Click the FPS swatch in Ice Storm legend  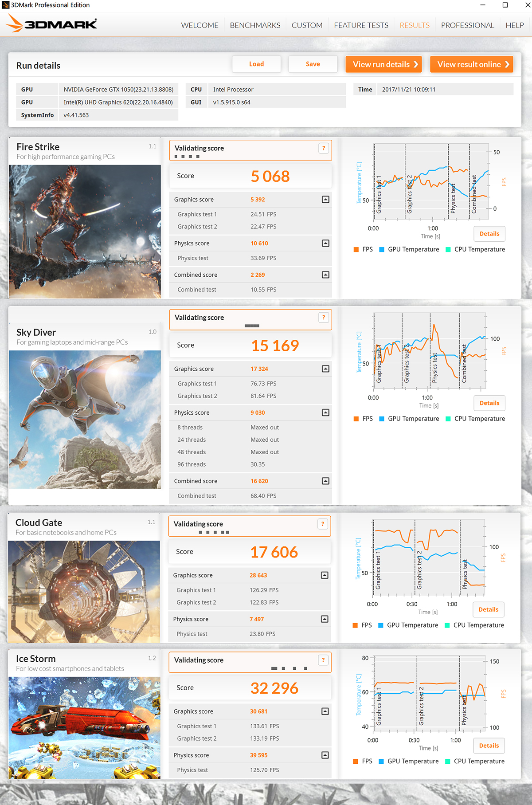click(x=356, y=762)
